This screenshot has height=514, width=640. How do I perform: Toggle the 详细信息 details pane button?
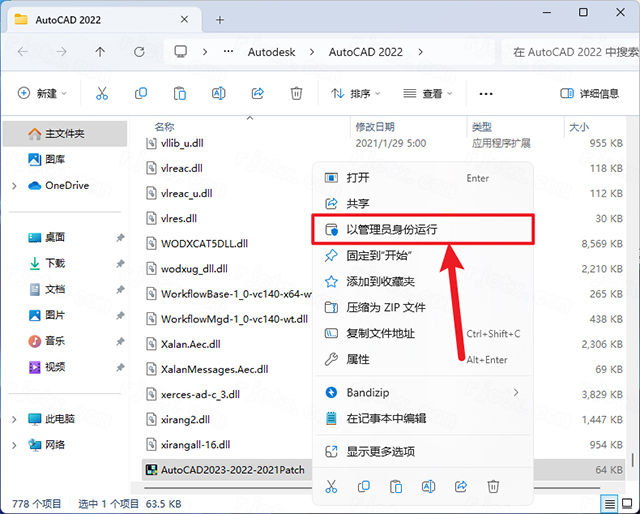589,94
